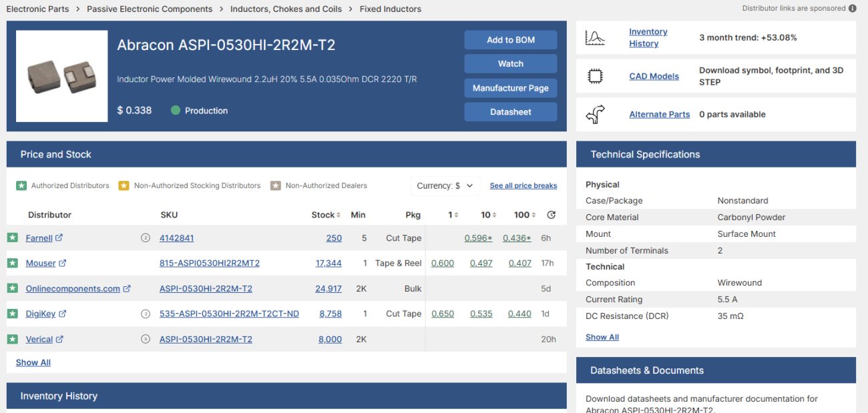Screen dimensions: 868x413
Task: Click the Watch button
Action: (511, 64)
